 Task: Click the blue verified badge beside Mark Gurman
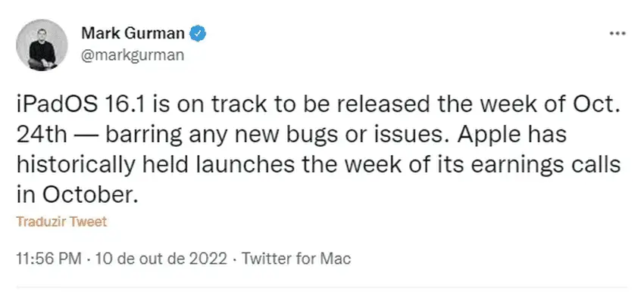(x=198, y=33)
